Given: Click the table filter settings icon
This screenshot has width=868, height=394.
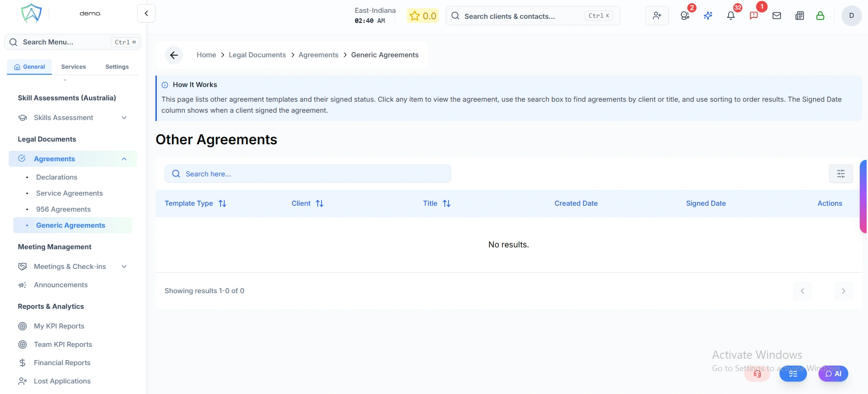Looking at the screenshot, I should [840, 174].
